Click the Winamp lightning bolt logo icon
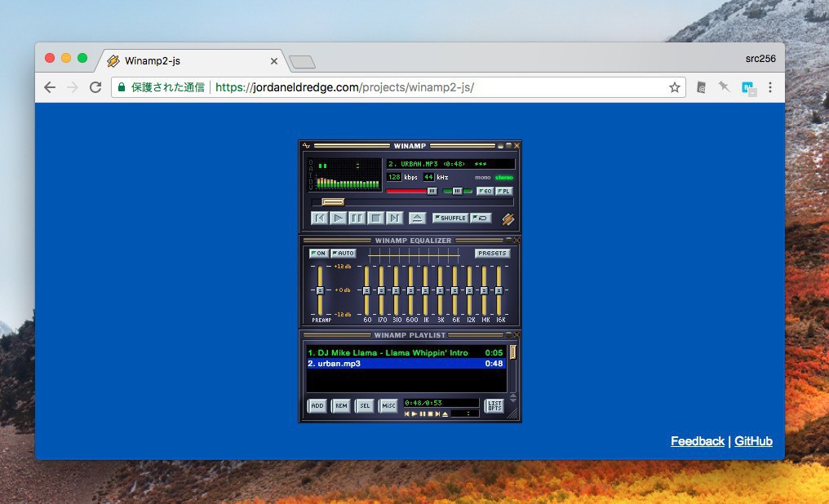 508,219
